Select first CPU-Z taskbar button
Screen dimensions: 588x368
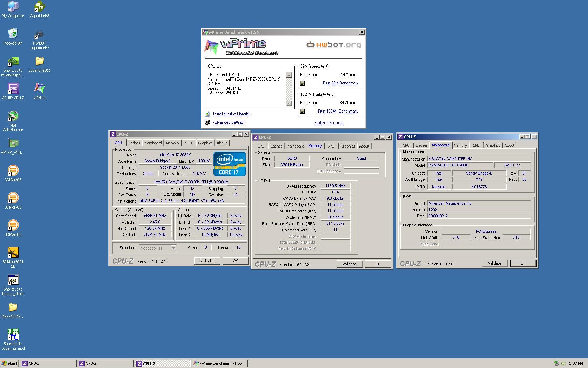pos(48,363)
